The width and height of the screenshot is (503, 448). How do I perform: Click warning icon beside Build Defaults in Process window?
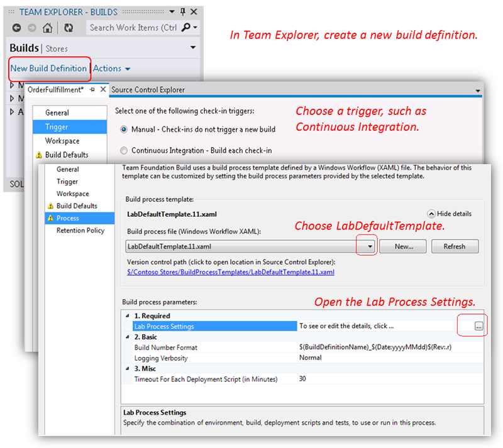coord(50,206)
